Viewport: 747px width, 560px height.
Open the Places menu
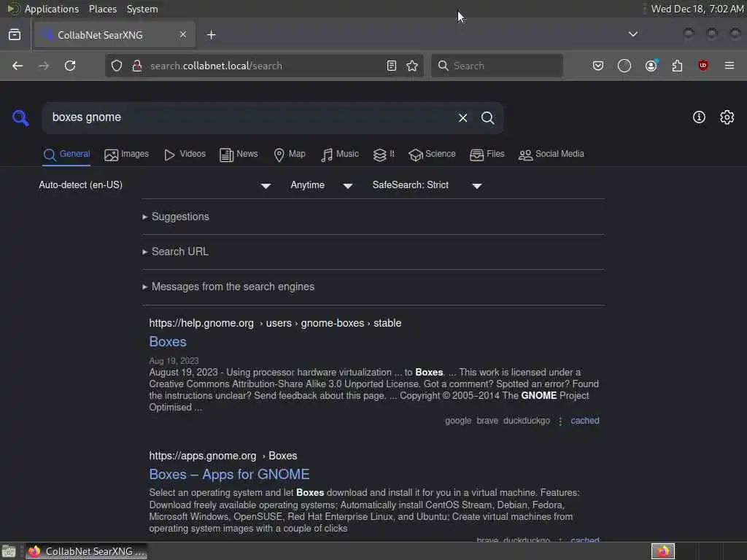pyautogui.click(x=103, y=9)
